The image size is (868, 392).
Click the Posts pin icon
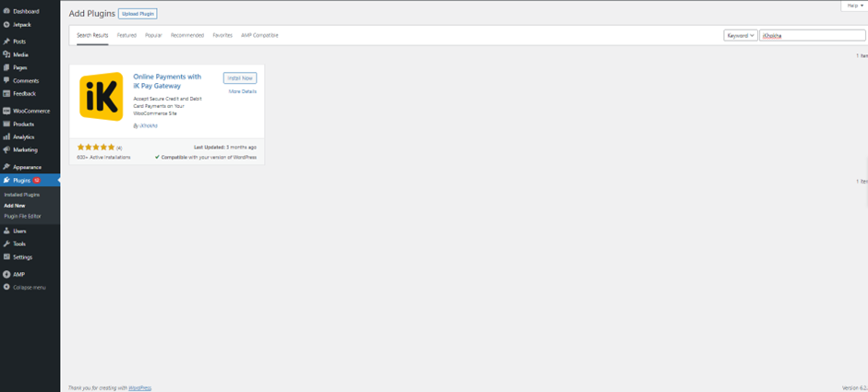(x=6, y=42)
